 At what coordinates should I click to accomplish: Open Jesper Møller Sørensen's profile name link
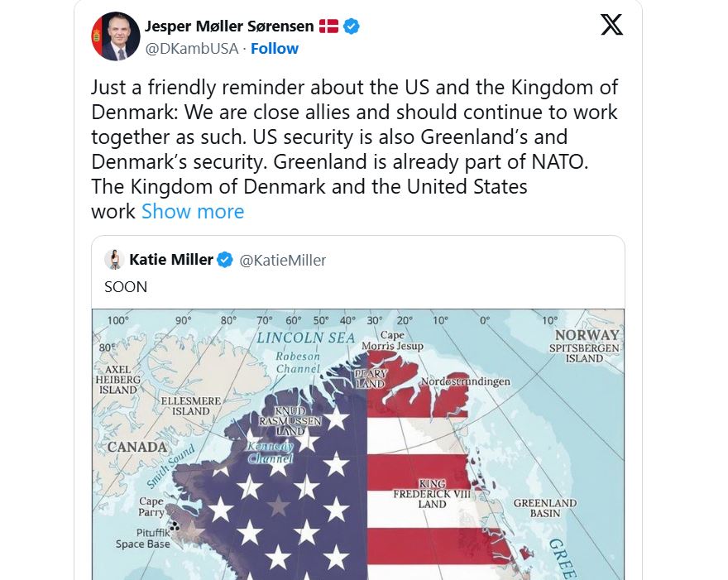[229, 26]
